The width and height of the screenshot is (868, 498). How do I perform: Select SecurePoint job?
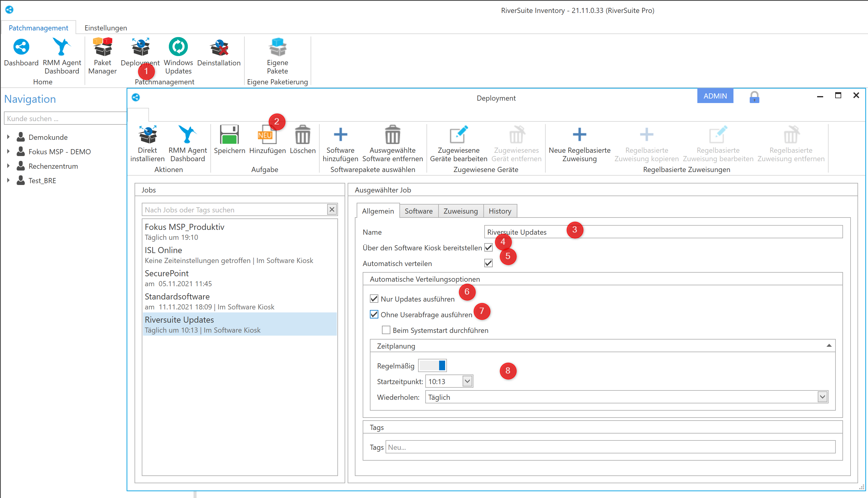tap(240, 278)
